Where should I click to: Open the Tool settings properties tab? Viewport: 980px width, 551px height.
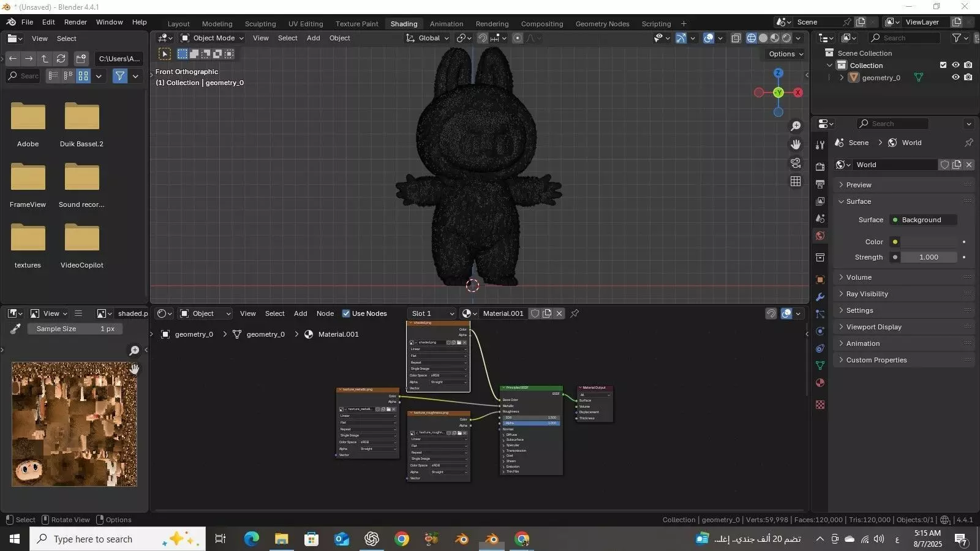[820, 144]
